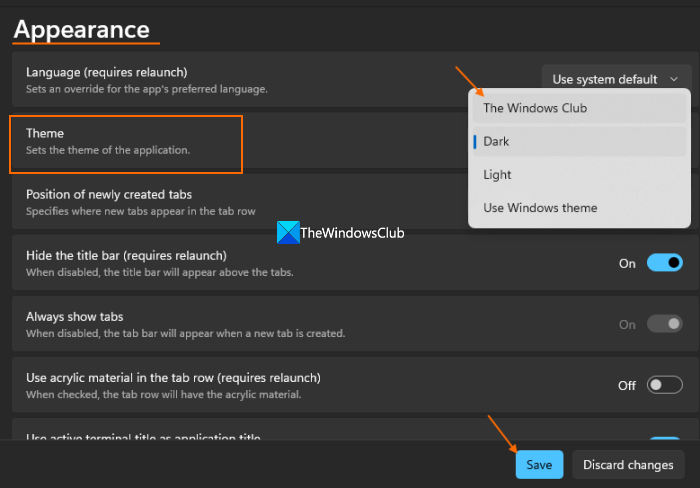Click the Language dropdown chevron arrow

(674, 79)
